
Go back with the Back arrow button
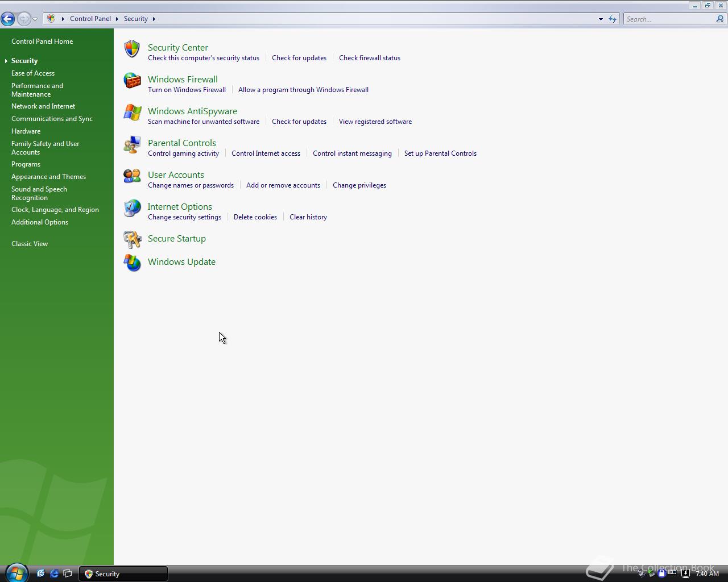(7, 19)
